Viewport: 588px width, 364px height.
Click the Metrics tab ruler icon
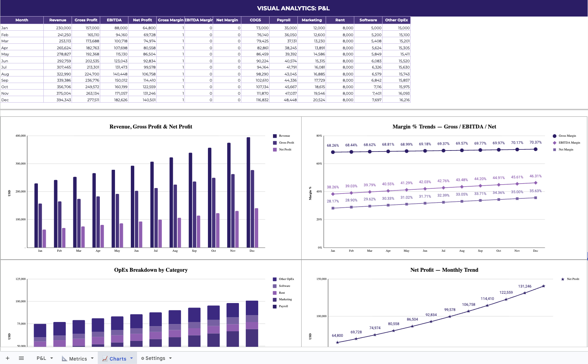pos(64,358)
